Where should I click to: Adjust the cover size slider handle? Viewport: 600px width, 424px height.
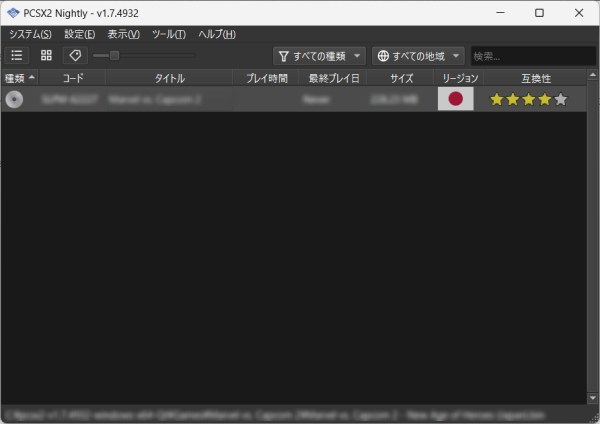click(114, 55)
